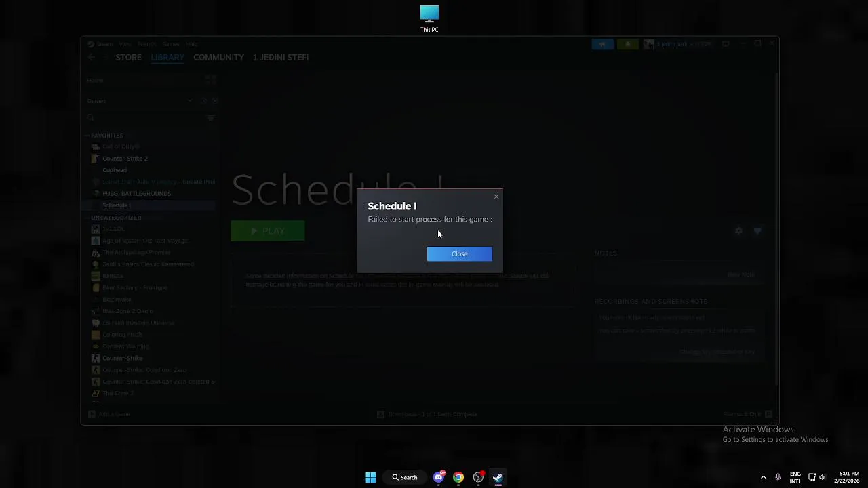Viewport: 868px width, 488px height.
Task: Expand the Games filter dropdown
Action: point(139,101)
